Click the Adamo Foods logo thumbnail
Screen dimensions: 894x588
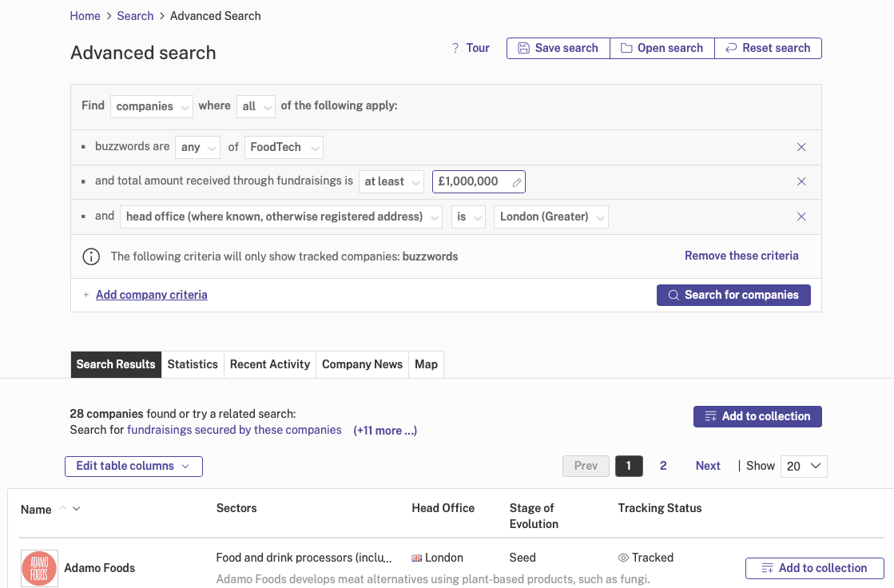tap(39, 568)
